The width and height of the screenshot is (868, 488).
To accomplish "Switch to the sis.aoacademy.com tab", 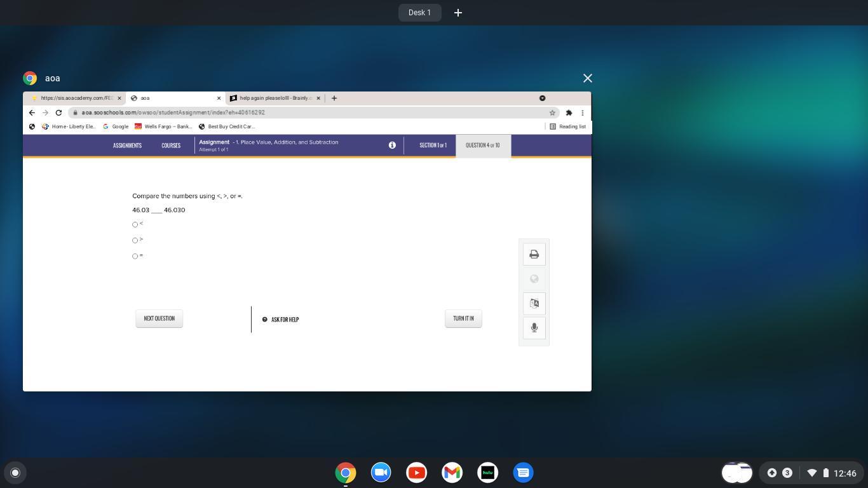I will pos(76,98).
